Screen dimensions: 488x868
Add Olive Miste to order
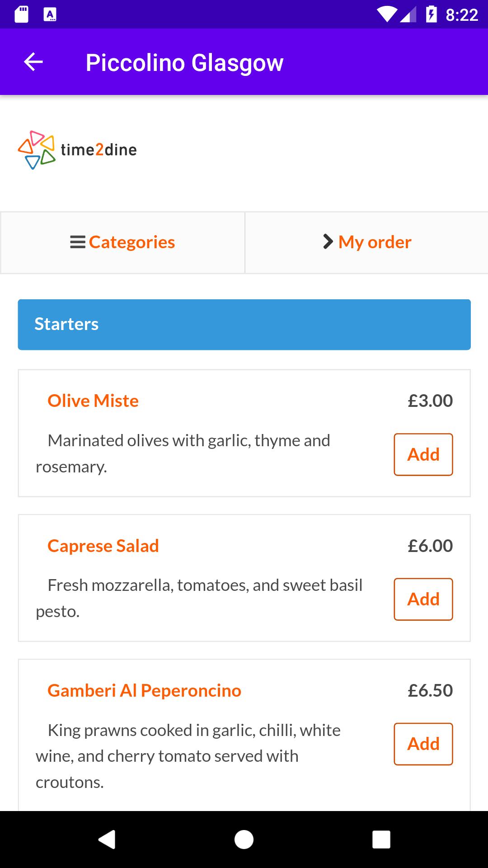(423, 454)
